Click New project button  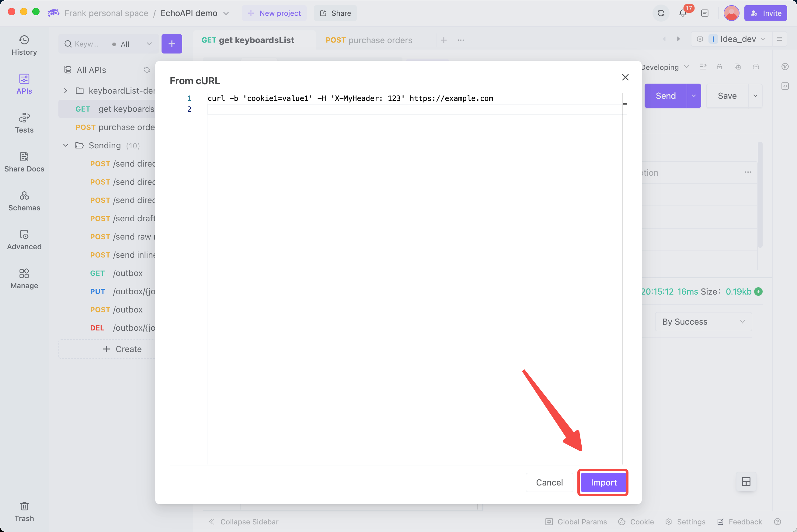click(x=274, y=13)
